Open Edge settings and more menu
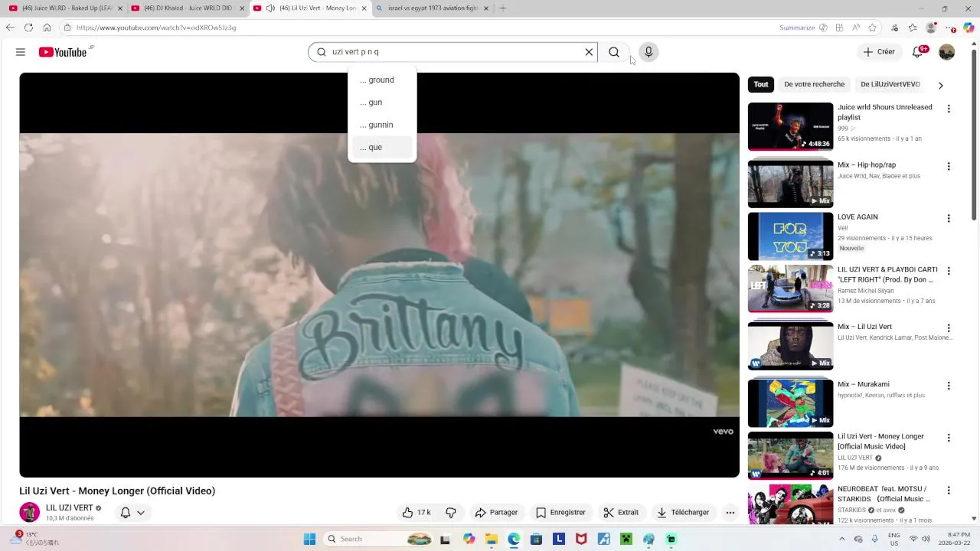The image size is (980, 551). tap(952, 28)
